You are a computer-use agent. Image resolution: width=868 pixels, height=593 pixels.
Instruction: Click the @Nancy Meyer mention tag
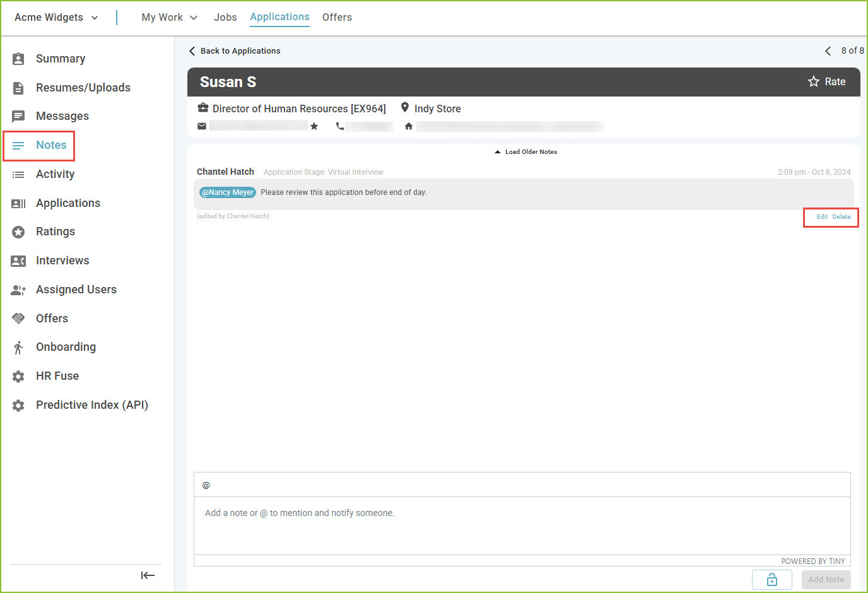[x=228, y=192]
